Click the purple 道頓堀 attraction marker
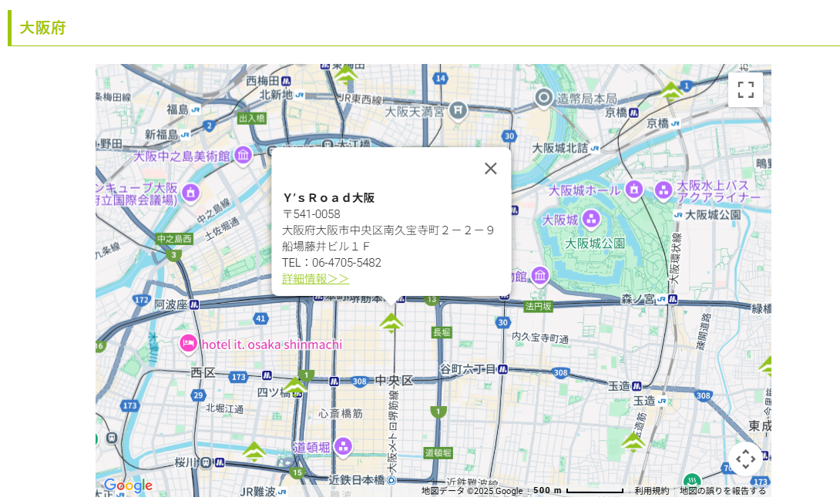840x504 pixels. coord(342,445)
